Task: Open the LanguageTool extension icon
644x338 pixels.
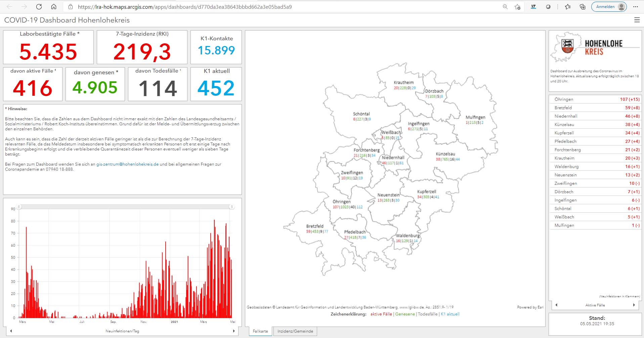Action: [533, 7]
